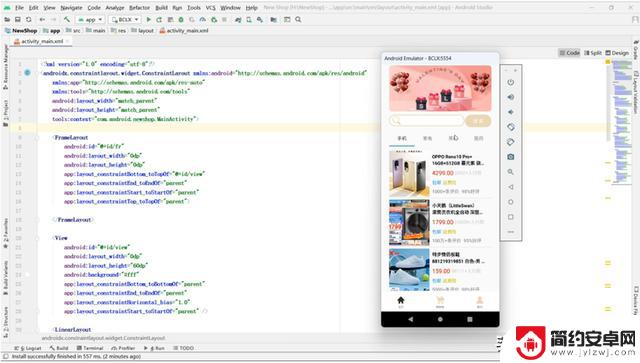Viewport: 640px width, 363px height.
Task: Open the Resource Manager side panel
Action: click(x=5, y=67)
